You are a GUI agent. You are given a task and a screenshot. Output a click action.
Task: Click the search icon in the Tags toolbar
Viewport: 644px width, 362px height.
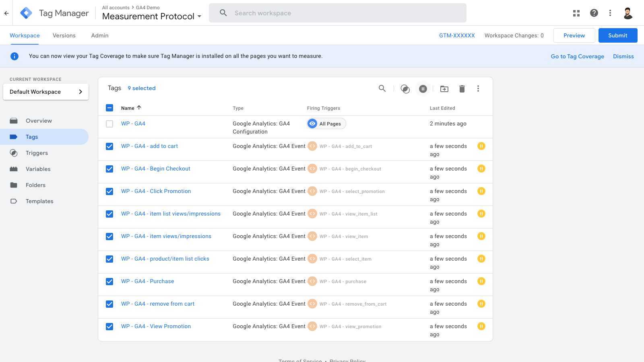tap(382, 88)
